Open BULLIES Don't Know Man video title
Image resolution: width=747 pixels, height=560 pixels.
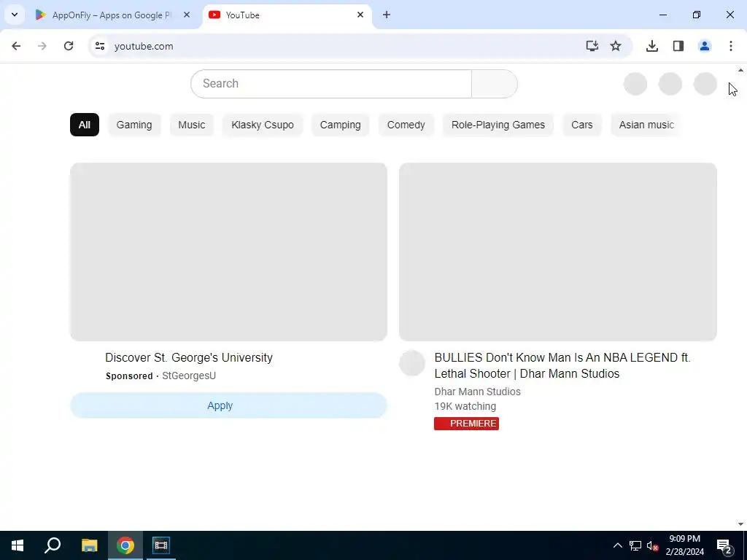(562, 365)
